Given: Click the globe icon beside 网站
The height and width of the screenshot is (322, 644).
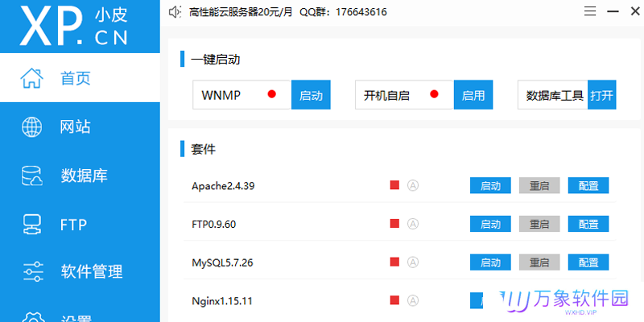Looking at the screenshot, I should pos(31,126).
